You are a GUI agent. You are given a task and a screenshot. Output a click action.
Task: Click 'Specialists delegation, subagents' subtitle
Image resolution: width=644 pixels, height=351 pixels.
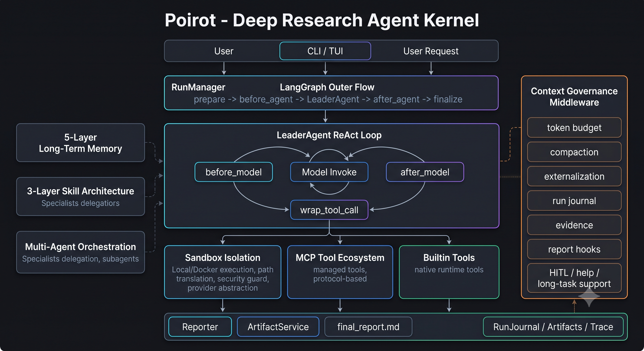(x=80, y=259)
